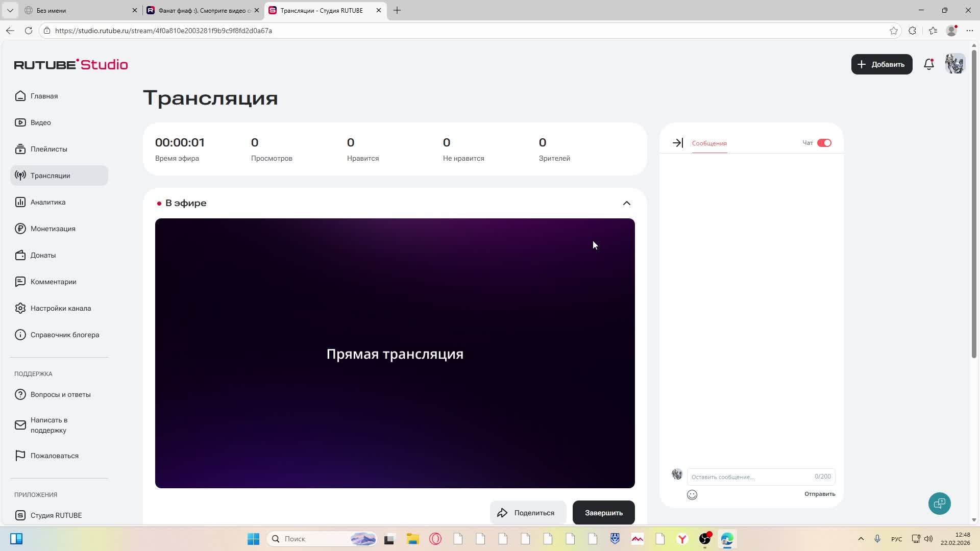Open the Донаты page

coord(43,255)
